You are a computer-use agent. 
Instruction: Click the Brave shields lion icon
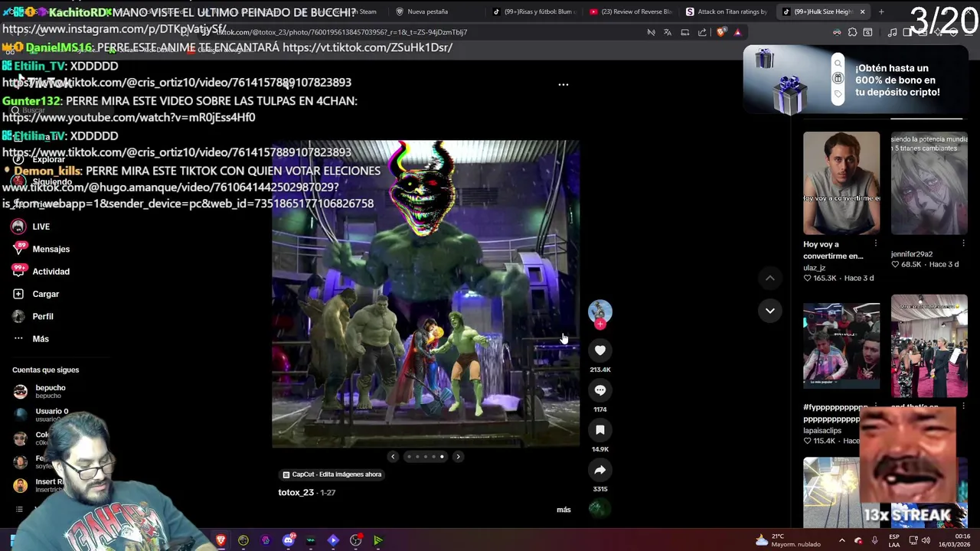(721, 32)
